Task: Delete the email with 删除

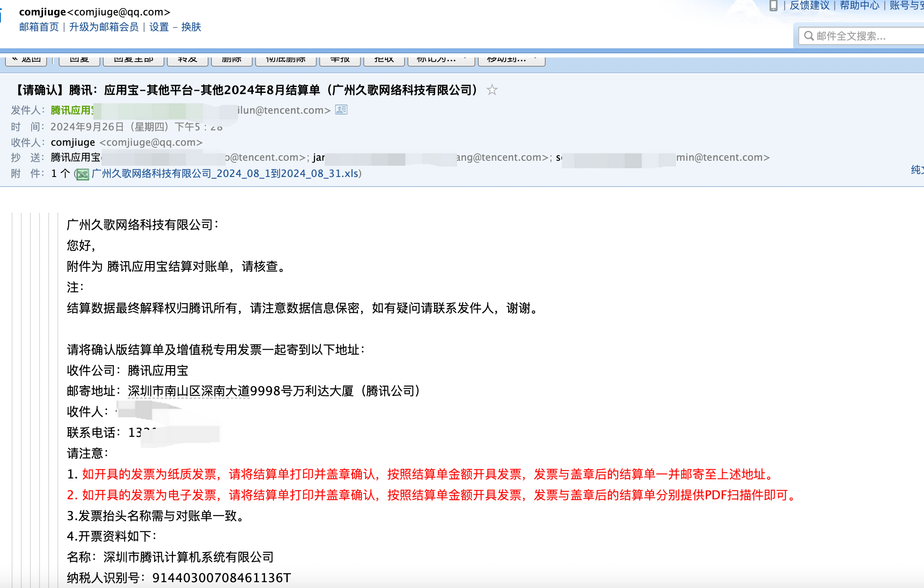Action: pos(232,60)
